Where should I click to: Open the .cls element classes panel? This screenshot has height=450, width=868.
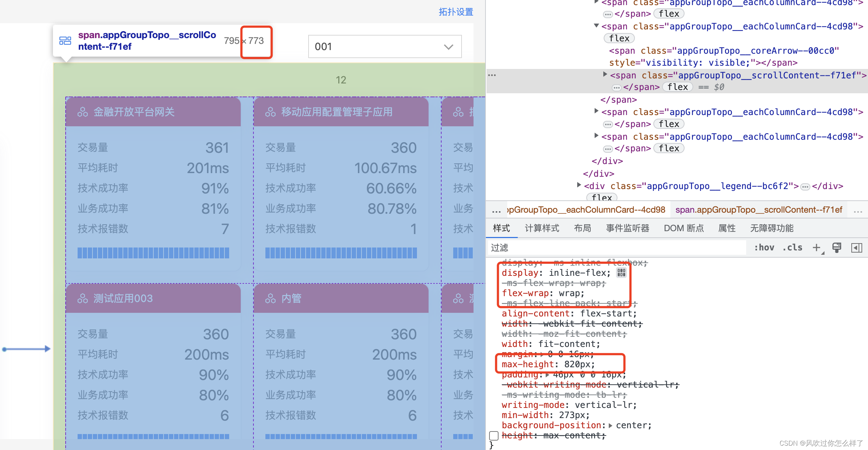792,247
